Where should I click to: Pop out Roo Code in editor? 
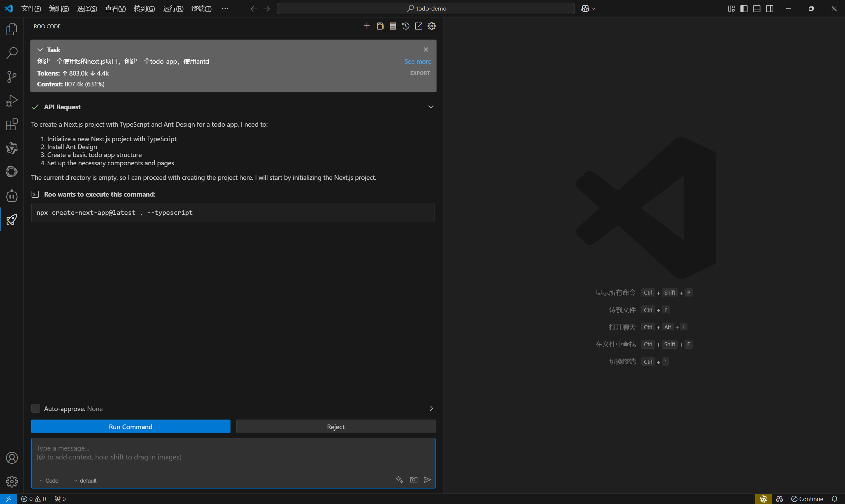[x=419, y=26]
